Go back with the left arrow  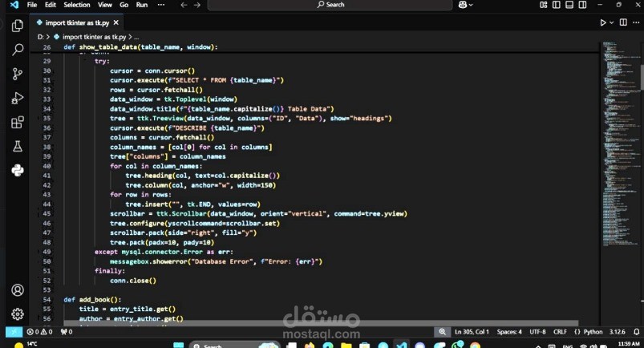pyautogui.click(x=184, y=5)
